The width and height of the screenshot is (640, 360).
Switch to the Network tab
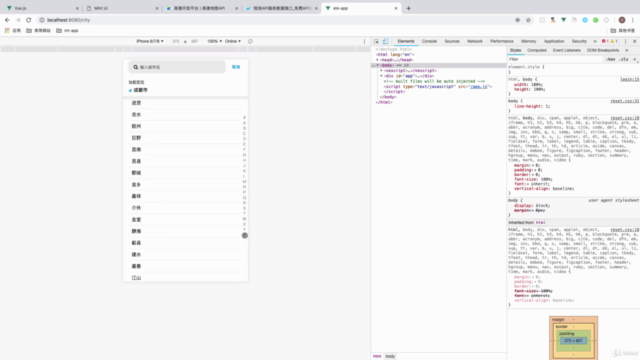click(475, 41)
